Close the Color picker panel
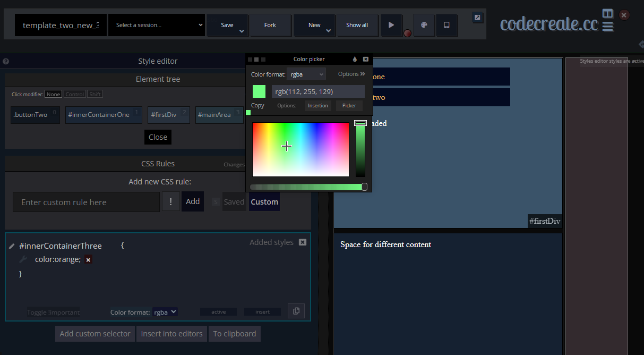 (366, 59)
